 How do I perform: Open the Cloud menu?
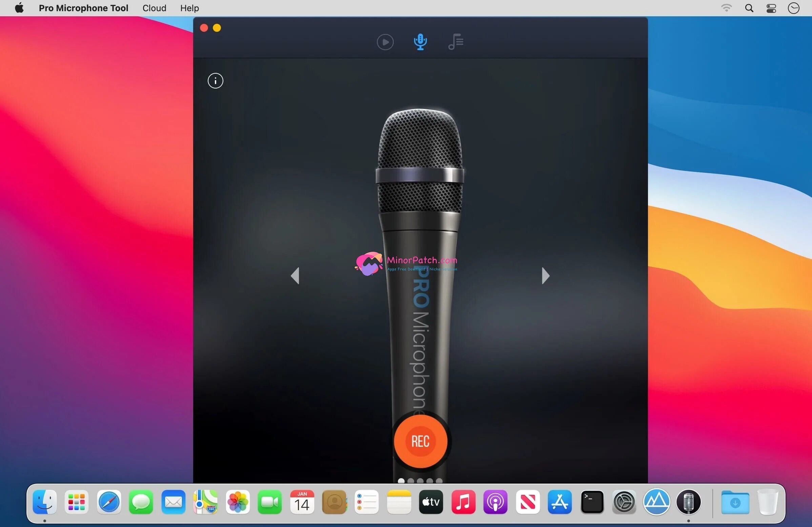[x=154, y=8]
